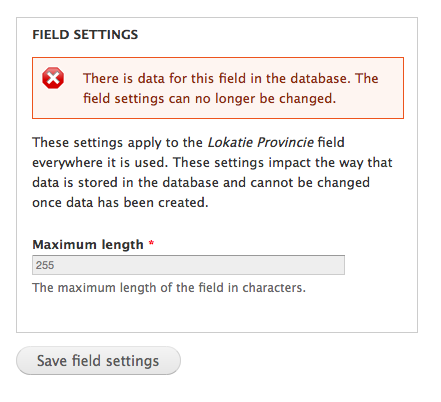Click the Maximum length label

coord(88,245)
